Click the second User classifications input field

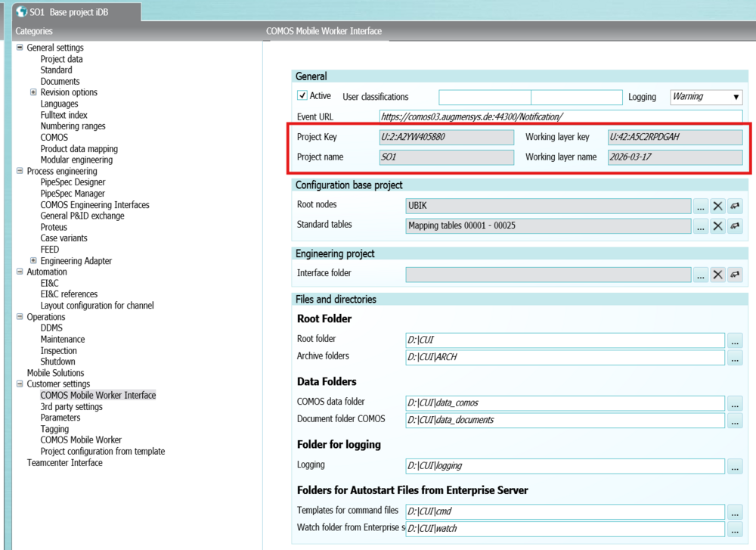click(x=577, y=97)
